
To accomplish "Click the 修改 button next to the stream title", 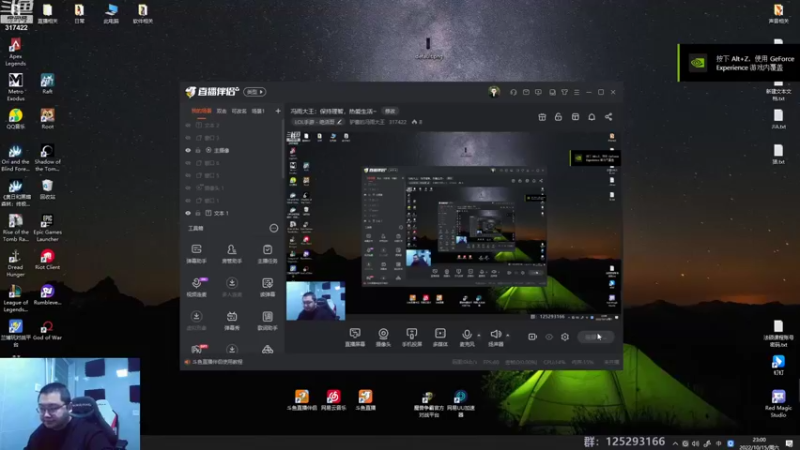I will (x=390, y=111).
